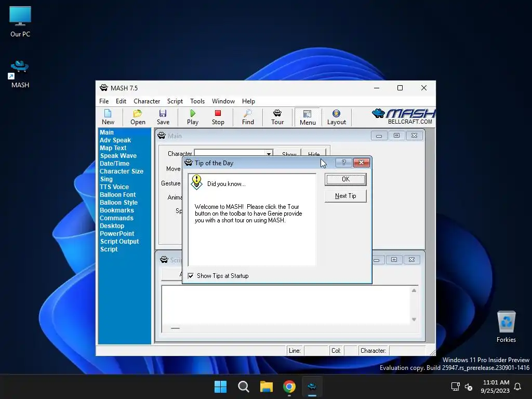The height and width of the screenshot is (399, 532).
Task: Open File Explorer from taskbar
Action: tap(267, 387)
